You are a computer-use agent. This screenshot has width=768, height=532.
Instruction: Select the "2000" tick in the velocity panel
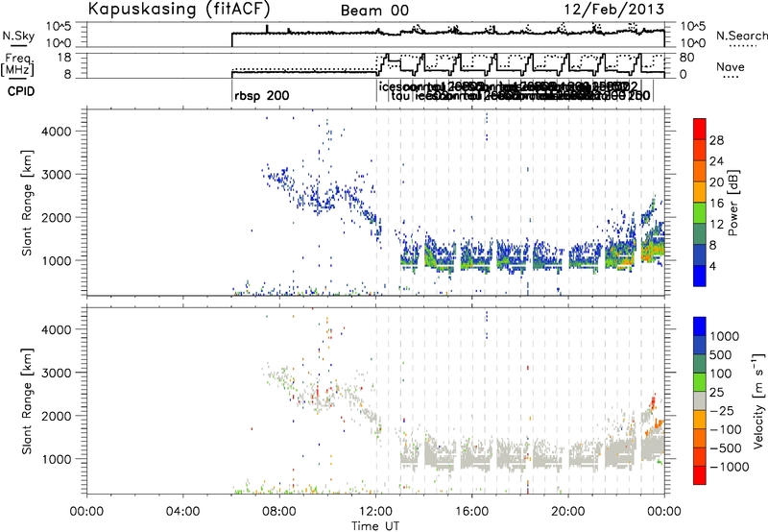(x=56, y=416)
